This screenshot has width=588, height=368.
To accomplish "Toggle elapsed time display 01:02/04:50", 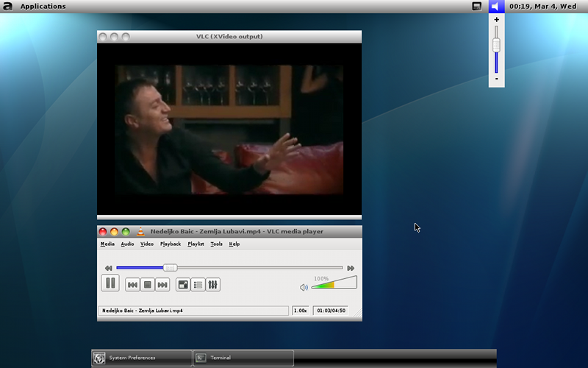I will click(331, 311).
